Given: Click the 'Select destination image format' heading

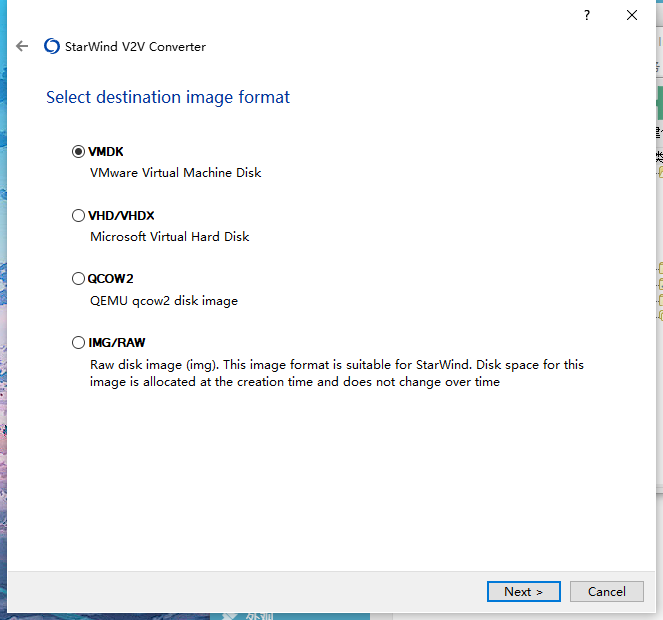Looking at the screenshot, I should (168, 97).
